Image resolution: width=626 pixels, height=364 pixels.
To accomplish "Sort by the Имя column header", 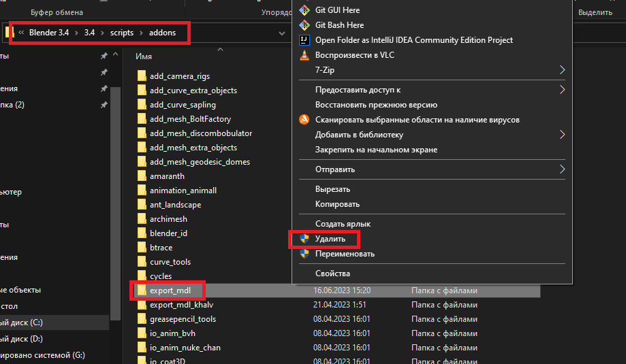I will tap(143, 56).
